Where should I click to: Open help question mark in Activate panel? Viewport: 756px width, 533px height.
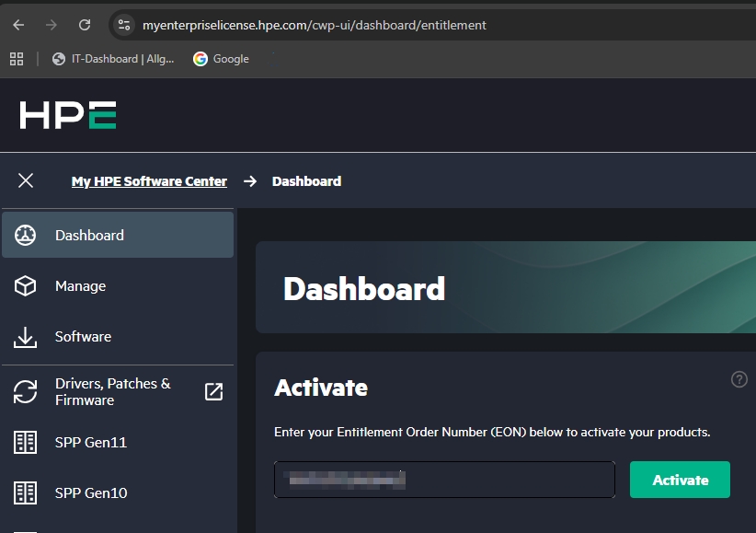click(x=739, y=379)
